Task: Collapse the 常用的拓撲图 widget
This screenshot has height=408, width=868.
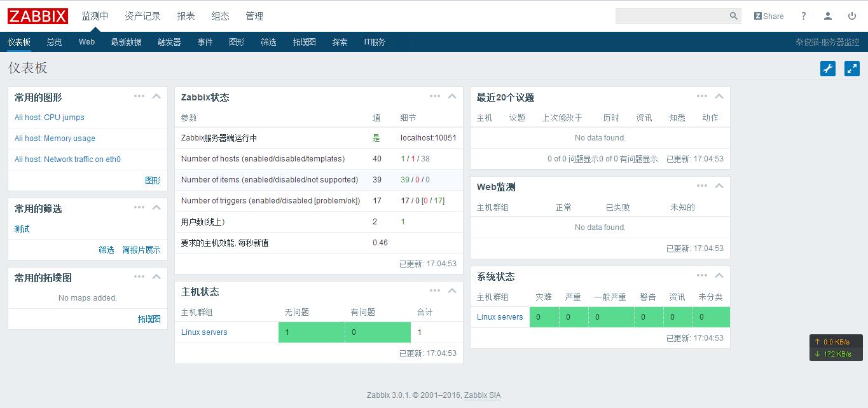Action: [x=156, y=276]
